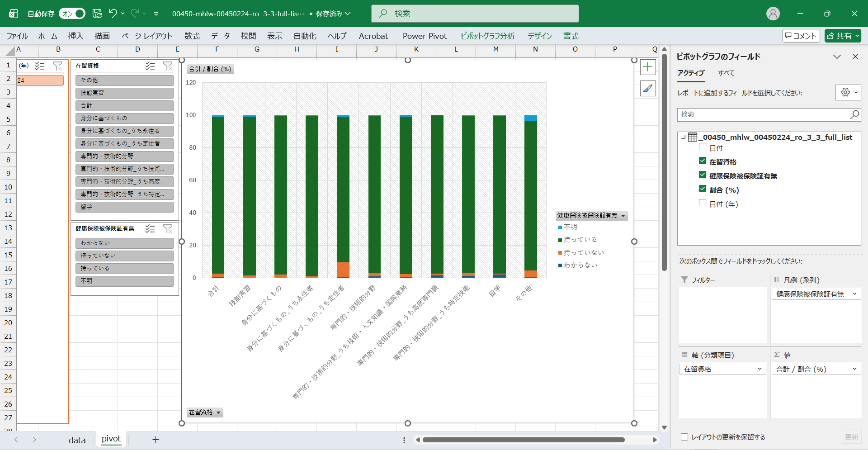Clear filter on 健康保険被保険証有無 slicer
The height and width of the screenshot is (450, 868).
(x=168, y=229)
